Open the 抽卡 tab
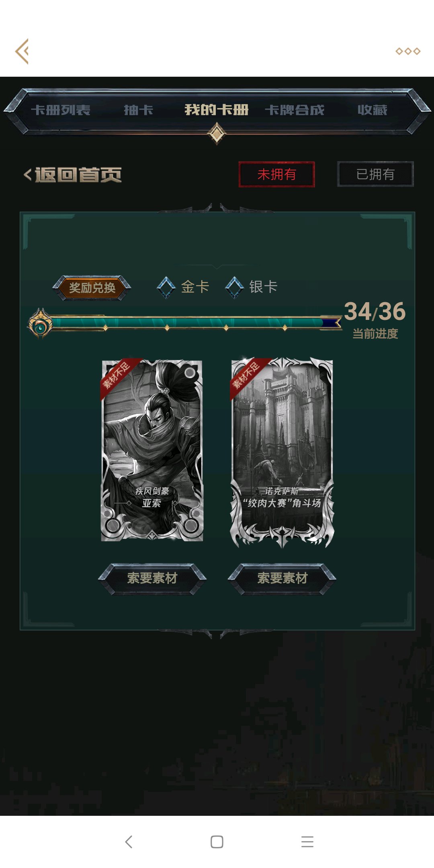 (x=139, y=110)
